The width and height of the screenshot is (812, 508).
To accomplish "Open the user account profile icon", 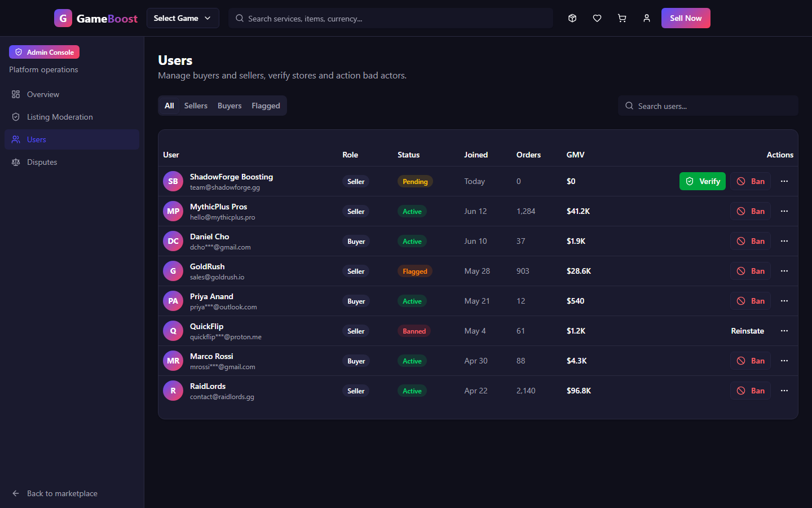I will pos(647,18).
